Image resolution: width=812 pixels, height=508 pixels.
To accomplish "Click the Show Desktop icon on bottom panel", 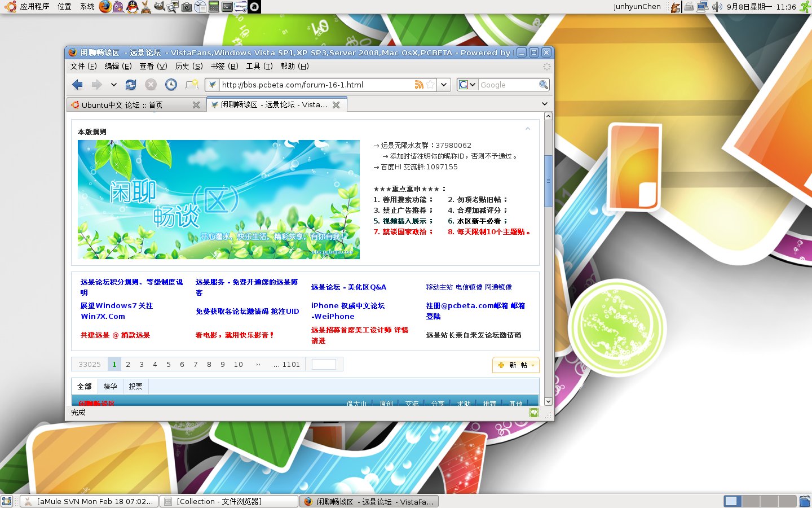I will 7,501.
